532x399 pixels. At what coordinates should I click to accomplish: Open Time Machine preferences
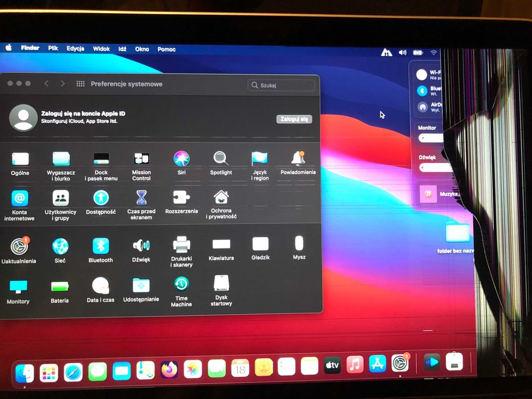(x=181, y=284)
